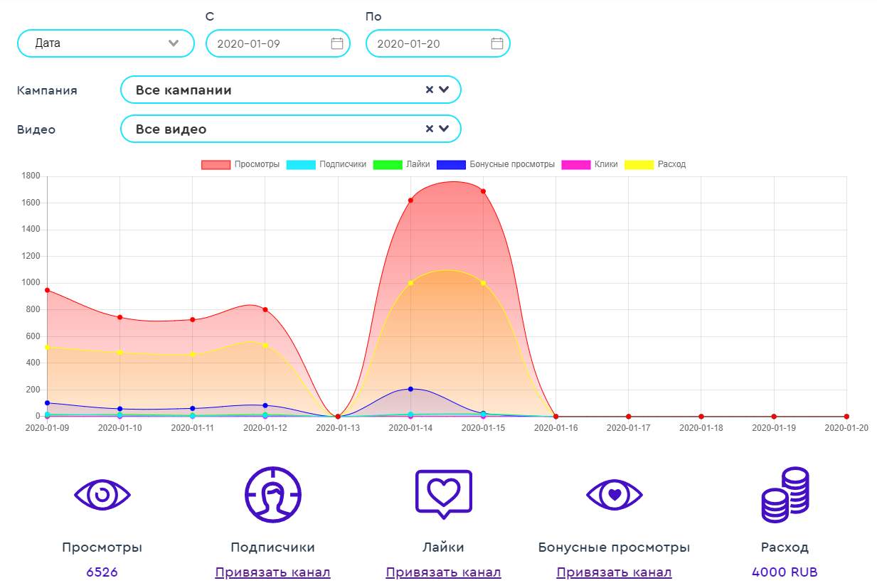This screenshot has height=588, width=877.
Task: Open the Дата grouping dropdown
Action: point(105,43)
